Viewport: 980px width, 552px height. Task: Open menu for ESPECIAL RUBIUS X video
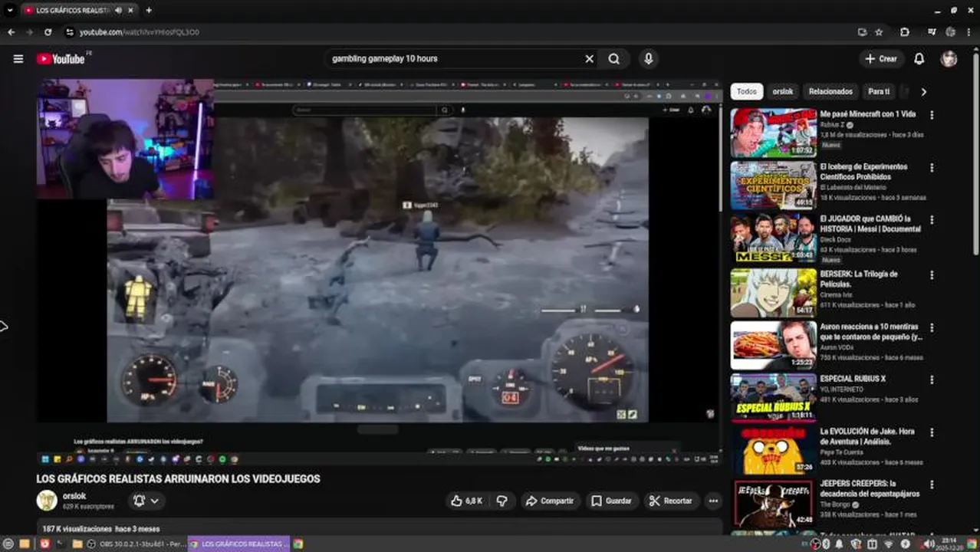point(932,379)
